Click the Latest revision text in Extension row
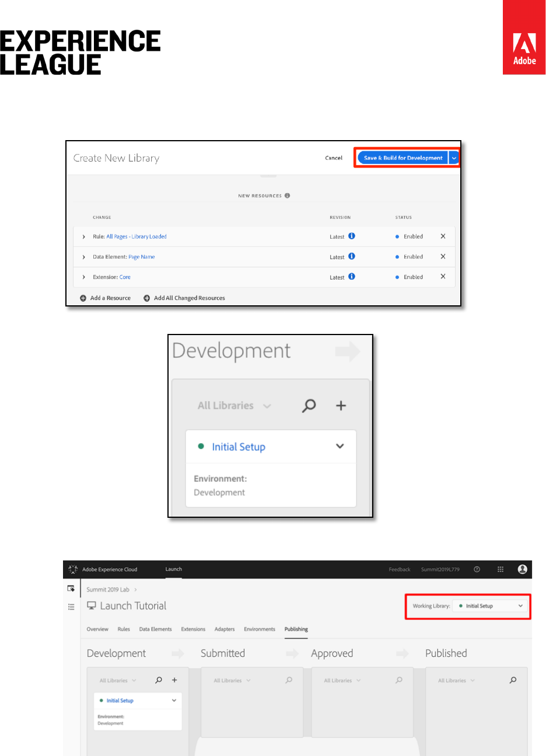This screenshot has width=546, height=756. coord(337,277)
